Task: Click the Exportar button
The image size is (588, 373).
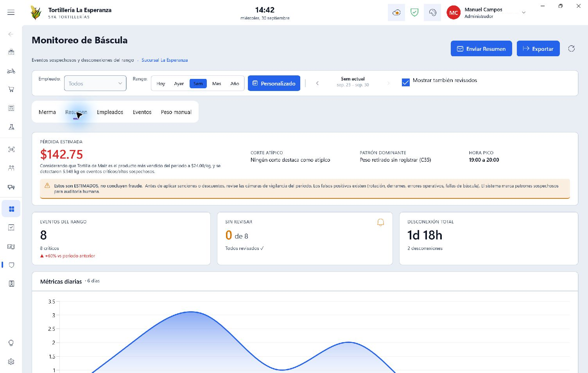Action: pyautogui.click(x=538, y=48)
